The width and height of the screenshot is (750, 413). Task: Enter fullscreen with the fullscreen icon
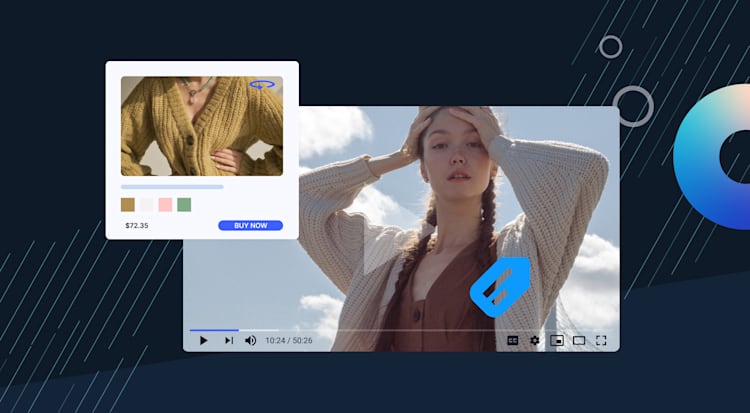[601, 341]
